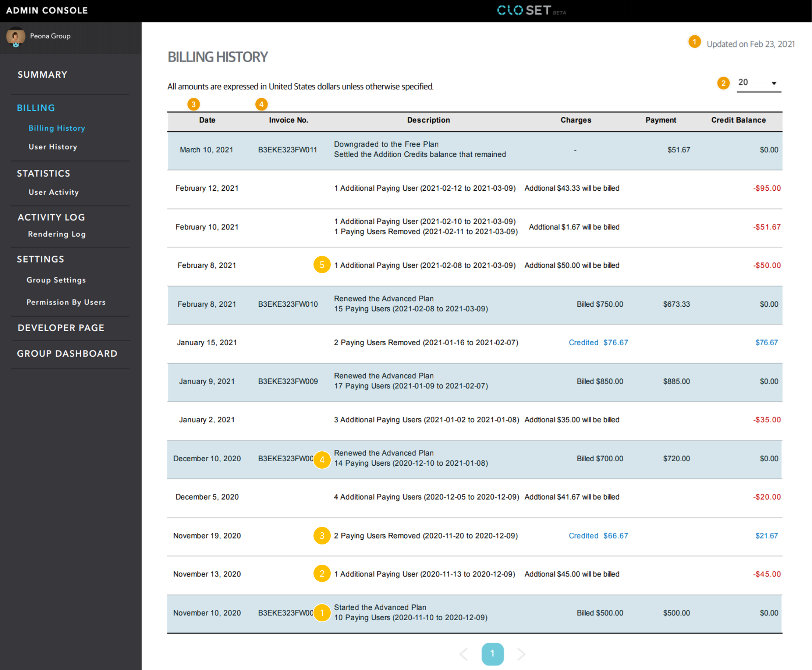Click invoice number B3EKE323FW011
The image size is (812, 670).
[287, 150]
